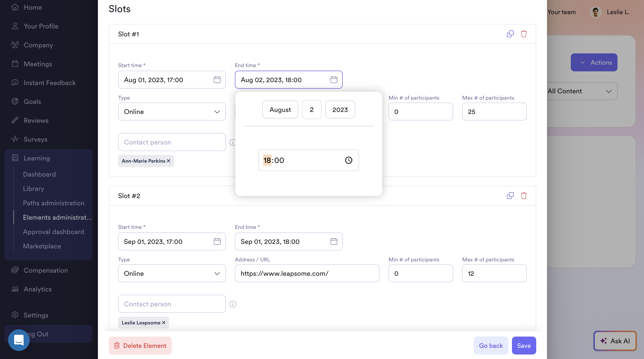Delete Slot #2 with the trash icon
644x359 pixels.
point(523,196)
